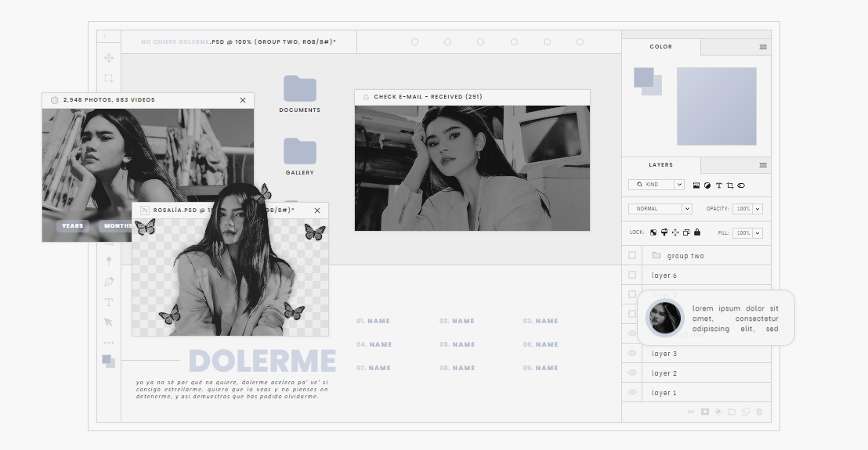This screenshot has width=868, height=450.
Task: Open the Color panel hamburger menu
Action: coord(763,47)
